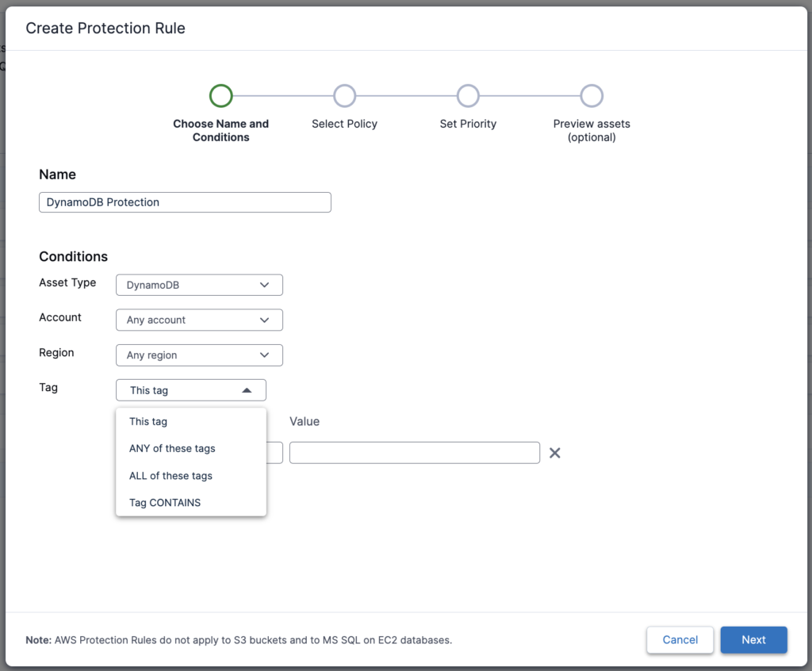Choose 'This tag' option in list

click(x=191, y=421)
